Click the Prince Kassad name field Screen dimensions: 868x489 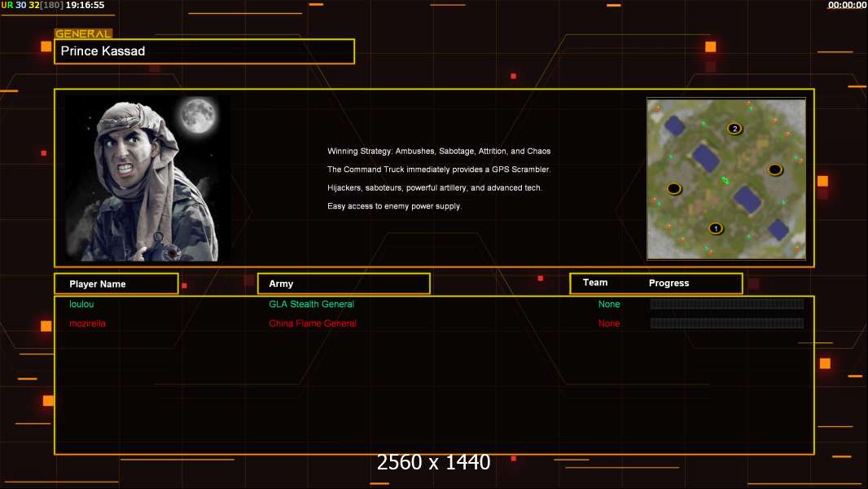tap(204, 51)
